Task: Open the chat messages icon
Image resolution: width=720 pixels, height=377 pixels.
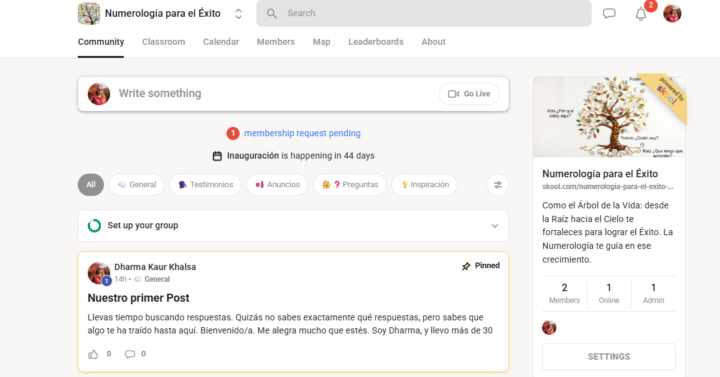Action: coord(609,13)
